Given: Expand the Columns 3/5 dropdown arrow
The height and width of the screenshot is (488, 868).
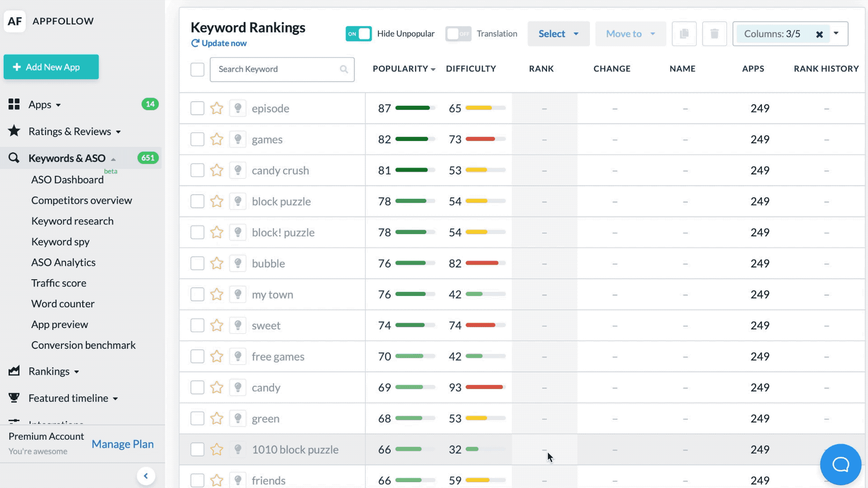Looking at the screenshot, I should point(836,33).
